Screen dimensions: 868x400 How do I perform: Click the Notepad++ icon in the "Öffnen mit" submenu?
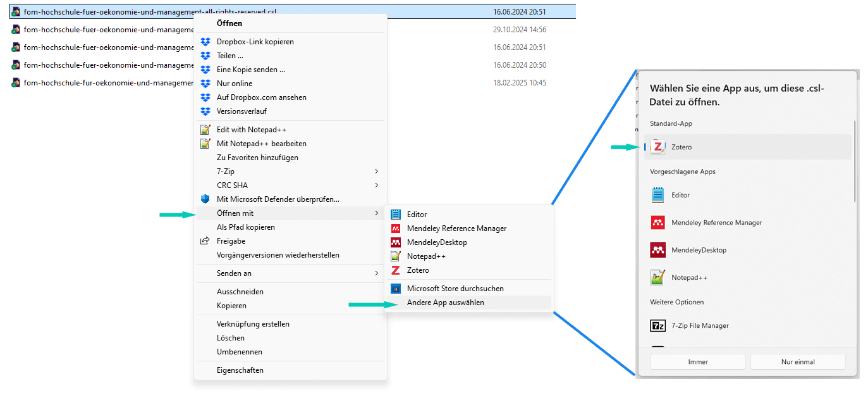(x=396, y=256)
